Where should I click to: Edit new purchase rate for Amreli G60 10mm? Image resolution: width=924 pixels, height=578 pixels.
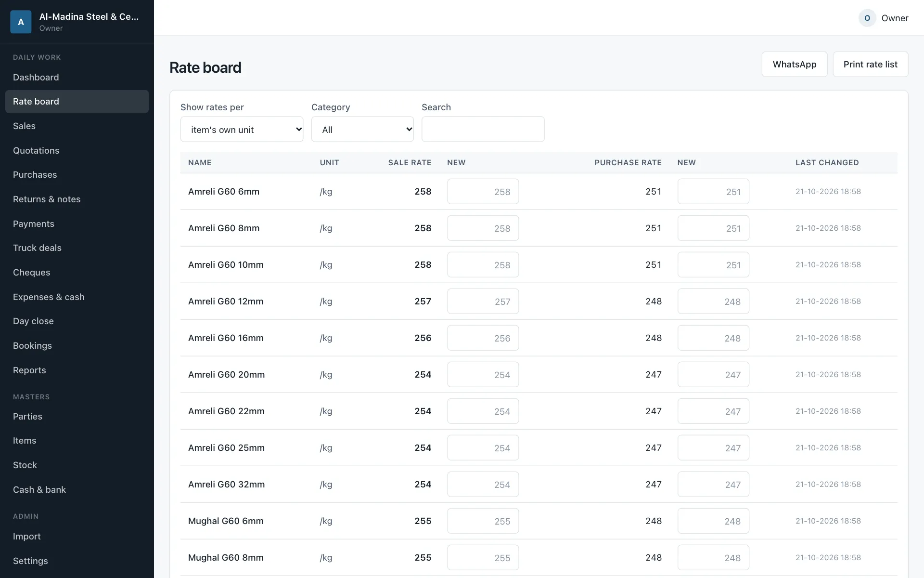click(x=713, y=264)
